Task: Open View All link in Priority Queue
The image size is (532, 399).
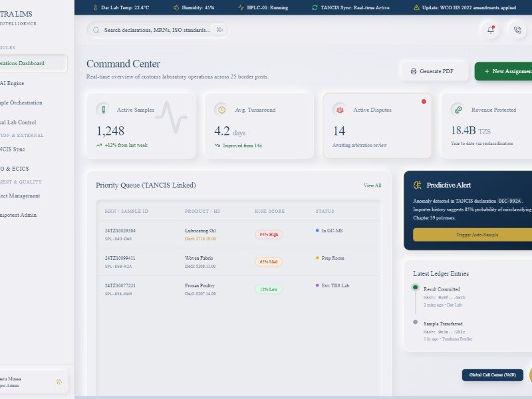Action: 372,186
